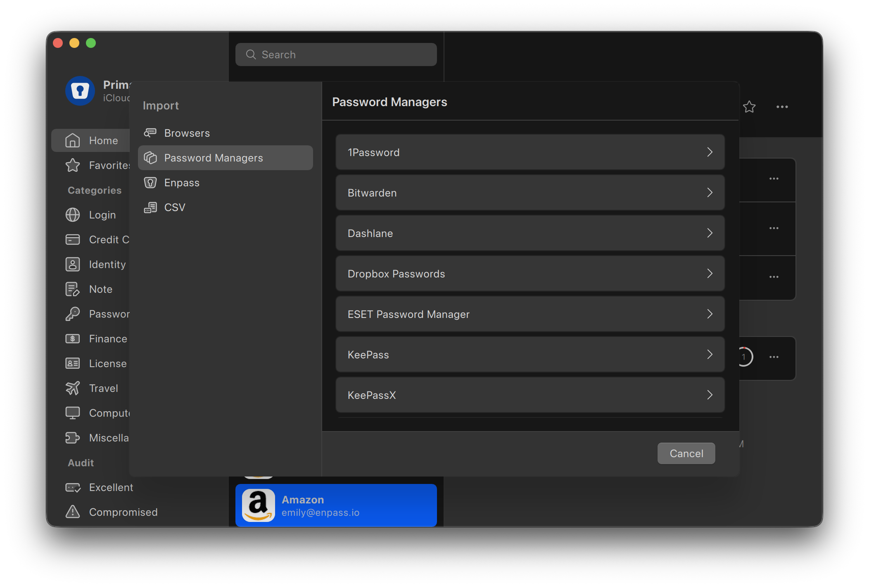Cancel the Import dialog
869x588 pixels.
pyautogui.click(x=686, y=453)
